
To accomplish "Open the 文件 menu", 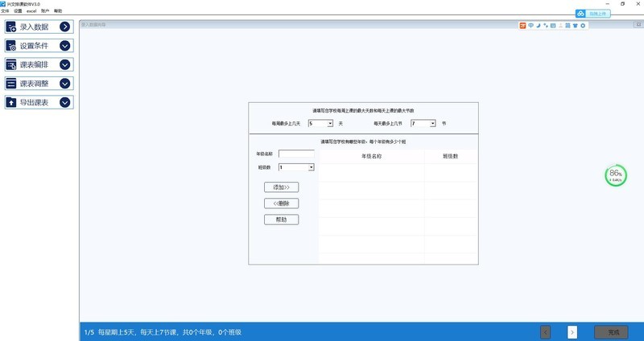I will tap(5, 11).
